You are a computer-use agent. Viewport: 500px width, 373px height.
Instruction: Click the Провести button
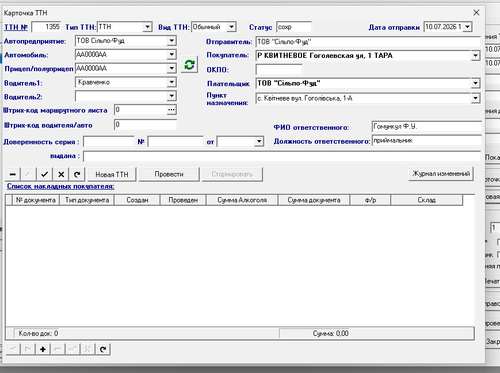pyautogui.click(x=169, y=174)
